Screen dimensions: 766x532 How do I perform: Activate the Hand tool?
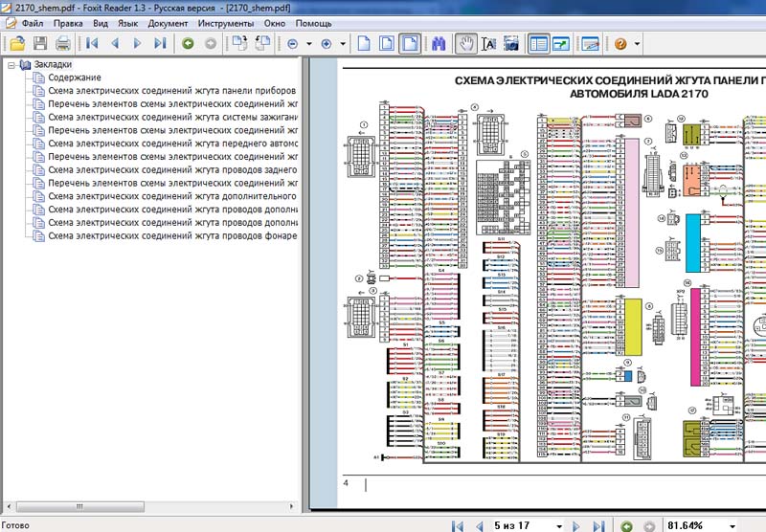pyautogui.click(x=466, y=44)
